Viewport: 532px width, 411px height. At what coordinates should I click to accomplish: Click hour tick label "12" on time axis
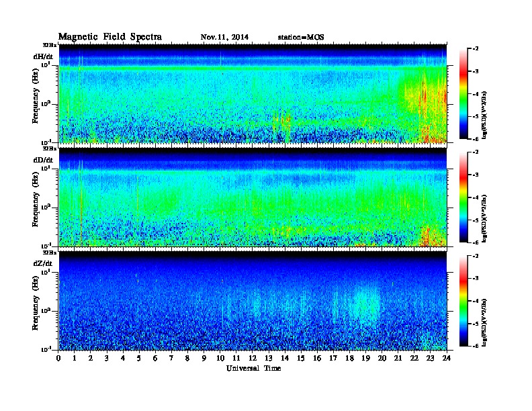point(253,359)
